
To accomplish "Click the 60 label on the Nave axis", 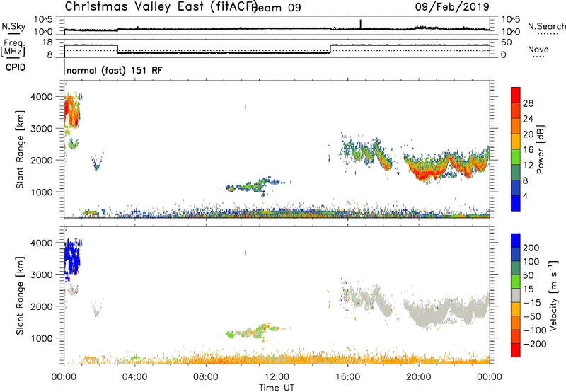I will [507, 42].
